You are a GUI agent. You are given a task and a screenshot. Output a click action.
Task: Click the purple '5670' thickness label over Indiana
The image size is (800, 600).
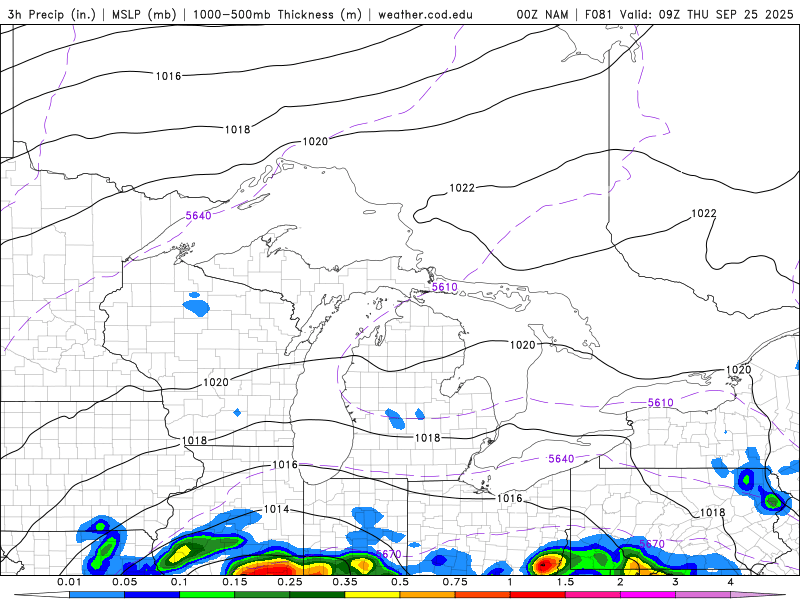389,554
